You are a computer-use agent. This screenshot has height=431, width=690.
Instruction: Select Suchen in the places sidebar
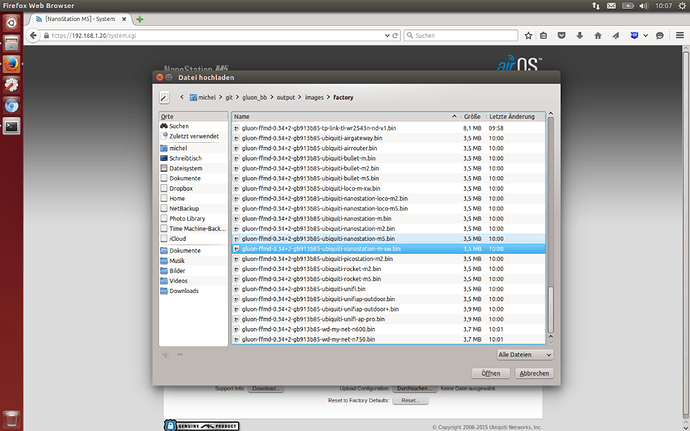point(194,126)
